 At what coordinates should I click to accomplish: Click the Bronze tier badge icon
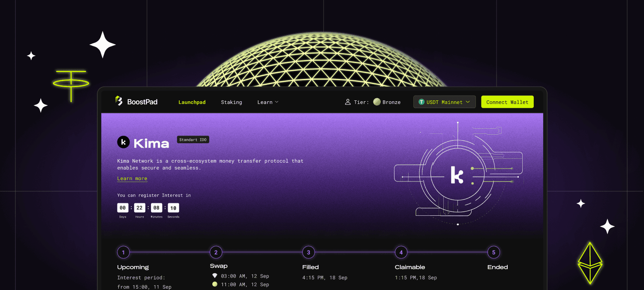(x=376, y=102)
